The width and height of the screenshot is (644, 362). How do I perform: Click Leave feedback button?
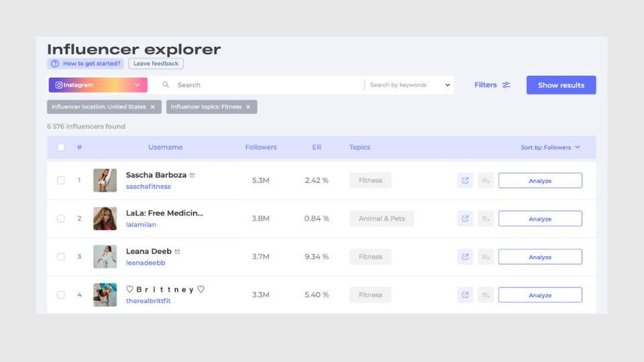click(x=156, y=64)
